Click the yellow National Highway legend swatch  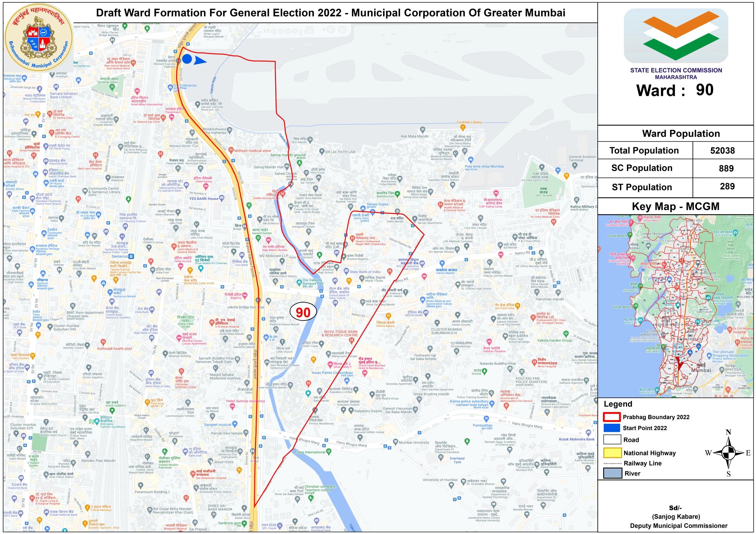coord(612,453)
